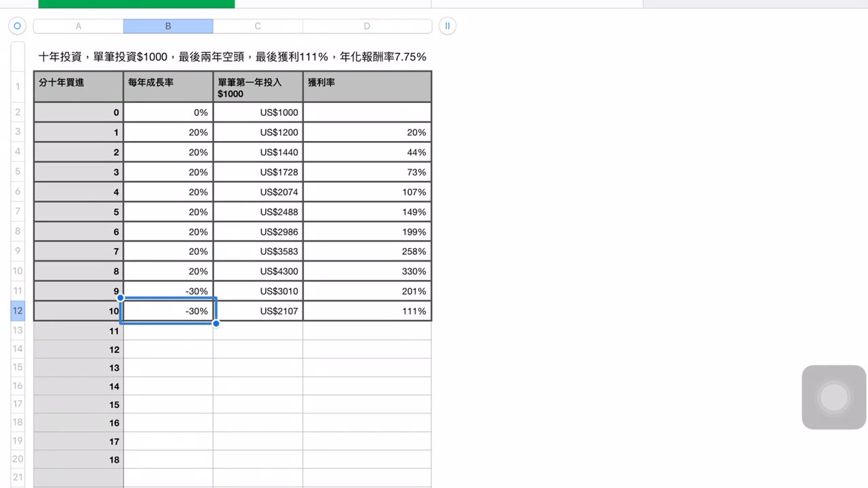Click profit cell showing 201%
Image resolution: width=868 pixels, height=488 pixels.
(367, 291)
